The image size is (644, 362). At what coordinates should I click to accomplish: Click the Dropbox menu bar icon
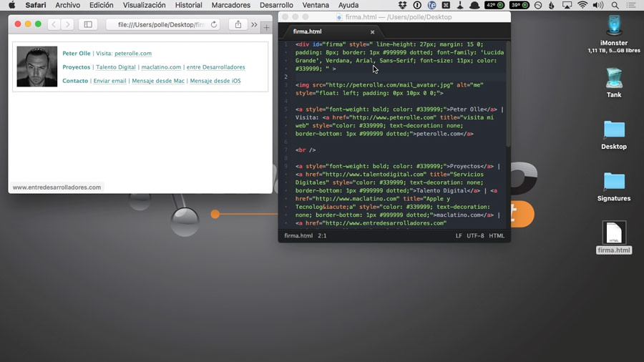click(x=402, y=5)
